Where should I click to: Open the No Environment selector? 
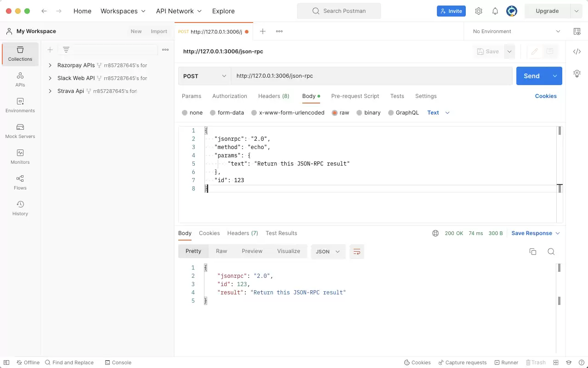point(516,31)
